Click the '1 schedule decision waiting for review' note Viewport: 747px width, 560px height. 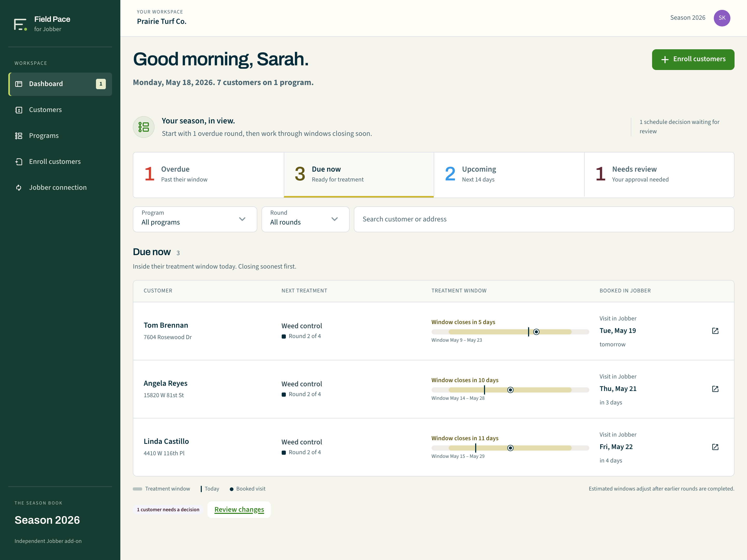coord(679,127)
